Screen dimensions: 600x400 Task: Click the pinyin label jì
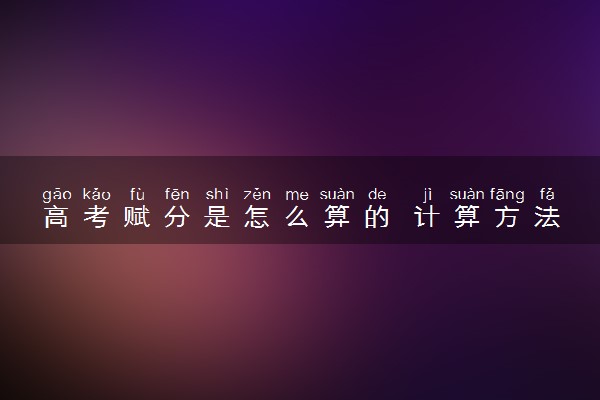(427, 195)
